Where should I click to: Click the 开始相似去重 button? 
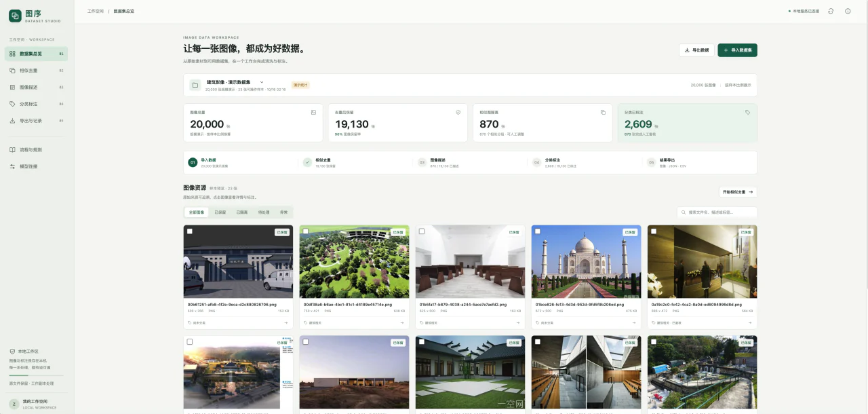tap(738, 192)
